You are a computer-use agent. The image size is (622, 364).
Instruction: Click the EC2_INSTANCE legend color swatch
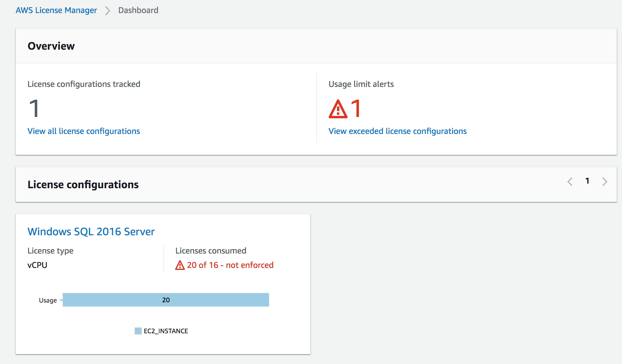[x=138, y=331]
